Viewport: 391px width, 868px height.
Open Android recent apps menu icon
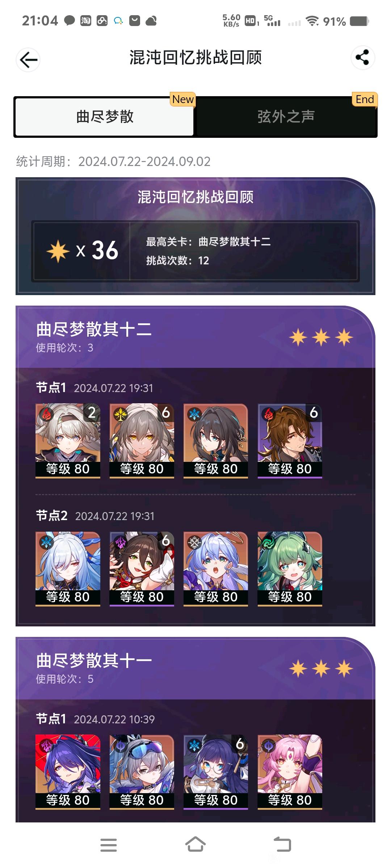(109, 845)
